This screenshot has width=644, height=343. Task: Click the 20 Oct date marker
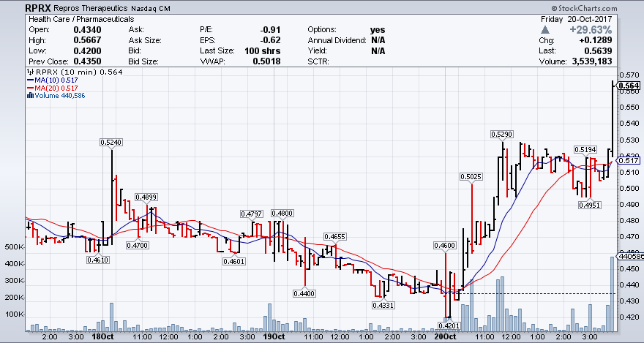pos(445,337)
